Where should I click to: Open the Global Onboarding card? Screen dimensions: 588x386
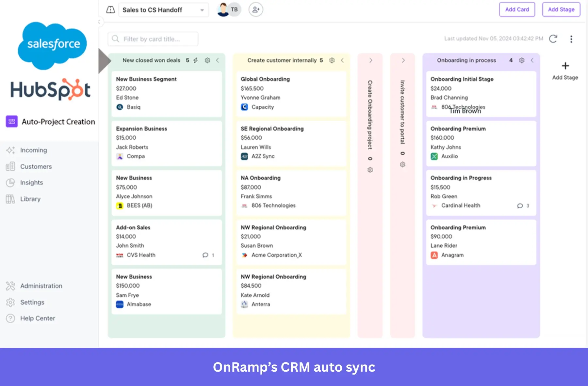pyautogui.click(x=291, y=94)
